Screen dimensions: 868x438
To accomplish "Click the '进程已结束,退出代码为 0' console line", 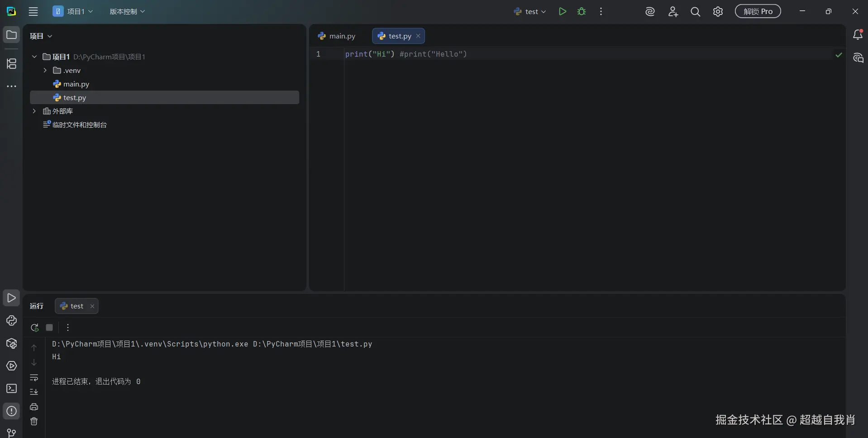I will pyautogui.click(x=96, y=382).
